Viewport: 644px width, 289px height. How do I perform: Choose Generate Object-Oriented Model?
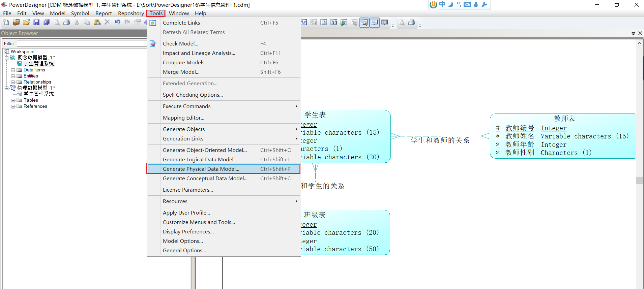[x=224, y=150]
